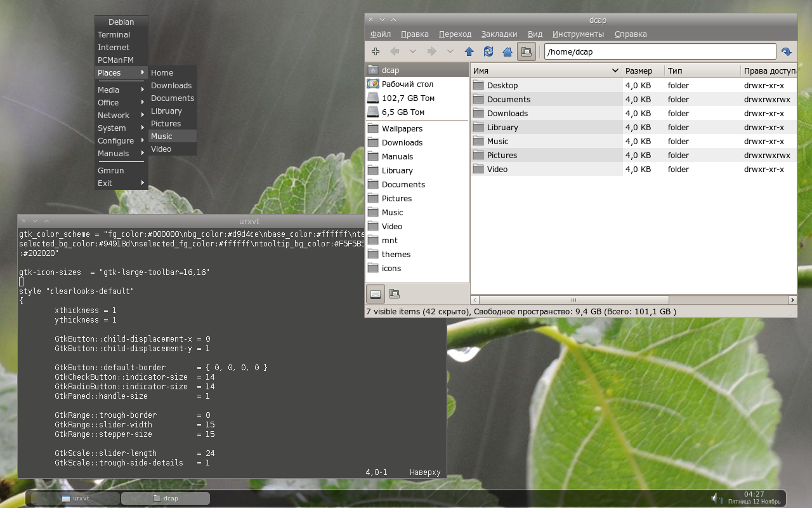Expand the Configure submenu in the Debian menu
Image resolution: width=812 pixels, height=508 pixels.
pyautogui.click(x=121, y=140)
